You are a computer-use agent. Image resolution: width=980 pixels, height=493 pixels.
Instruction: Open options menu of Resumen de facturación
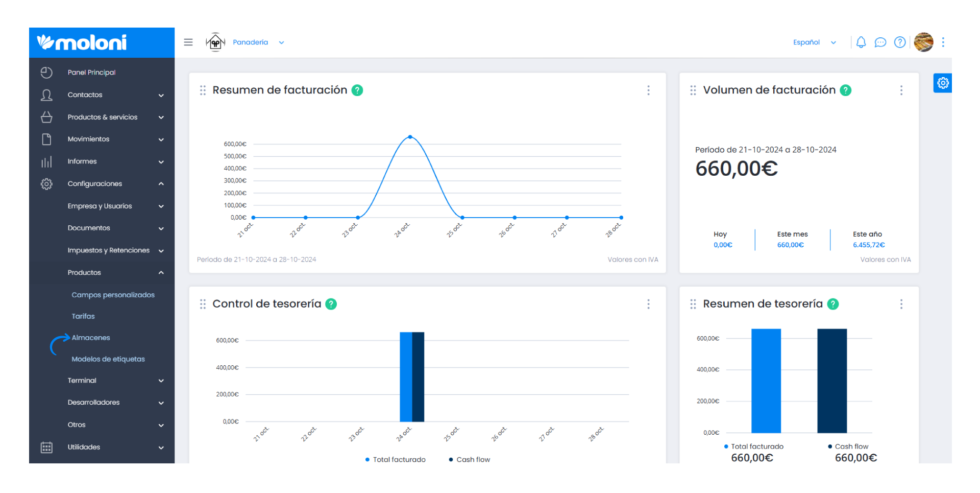648,90
